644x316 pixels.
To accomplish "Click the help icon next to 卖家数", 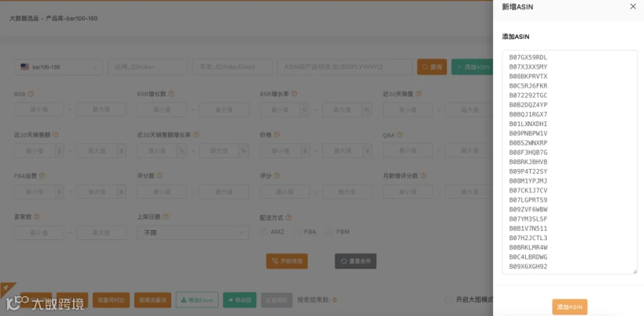I will tap(36, 216).
